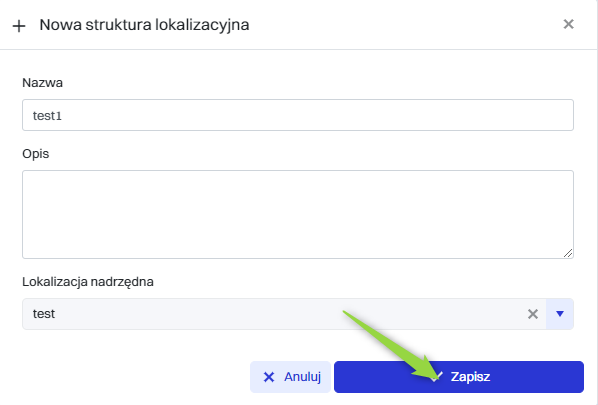The width and height of the screenshot is (598, 405).
Task: Click the checkmark icon in the Zapisz button
Action: point(436,377)
